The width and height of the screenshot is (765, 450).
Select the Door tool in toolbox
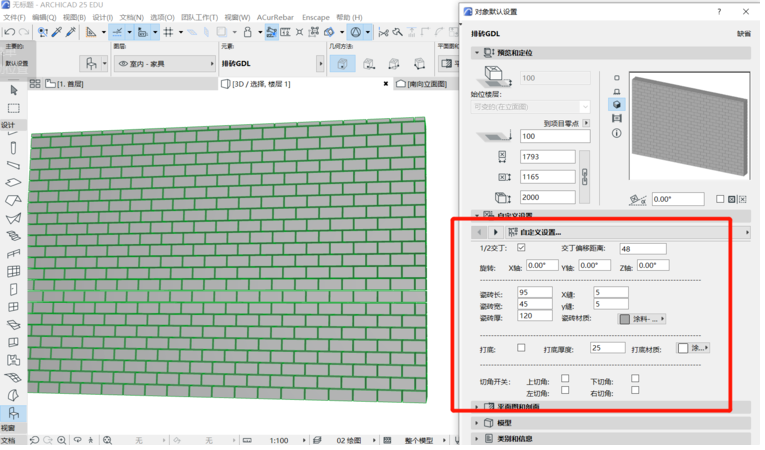14,289
